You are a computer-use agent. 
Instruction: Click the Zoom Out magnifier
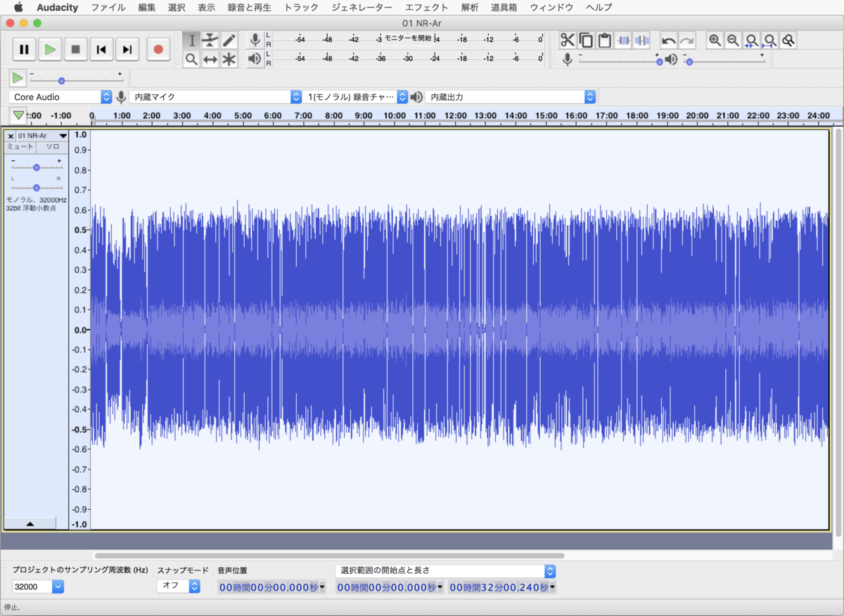tap(734, 41)
